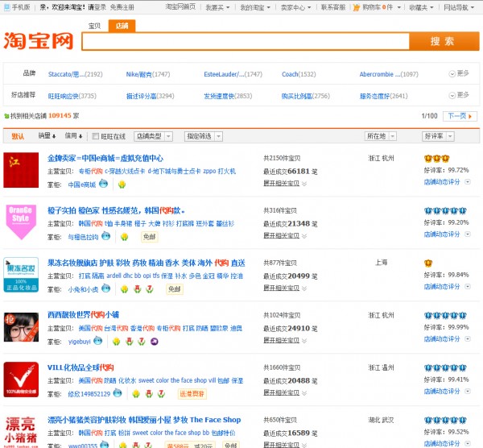Click Wangwang chat icon beside 中国e商城
The image size is (483, 448).
104,184
